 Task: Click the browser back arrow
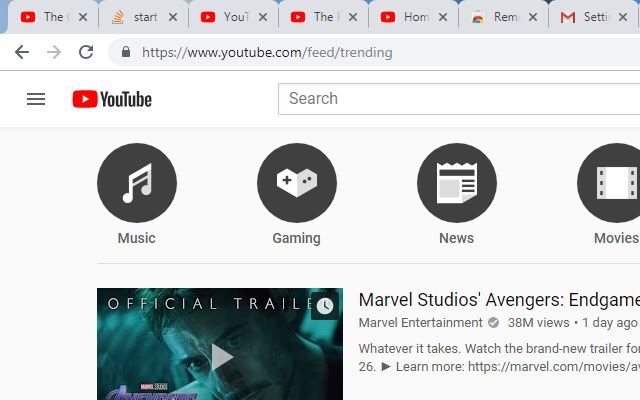pos(22,52)
